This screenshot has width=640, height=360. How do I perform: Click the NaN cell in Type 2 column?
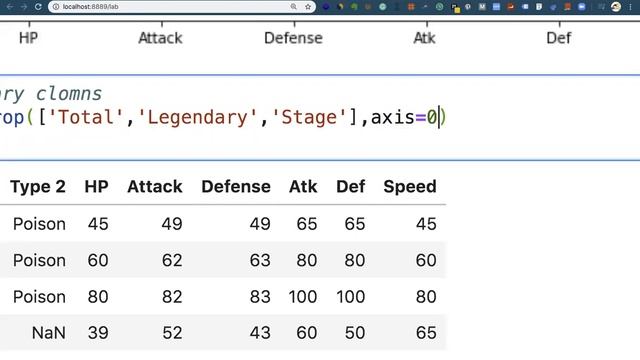(49, 333)
